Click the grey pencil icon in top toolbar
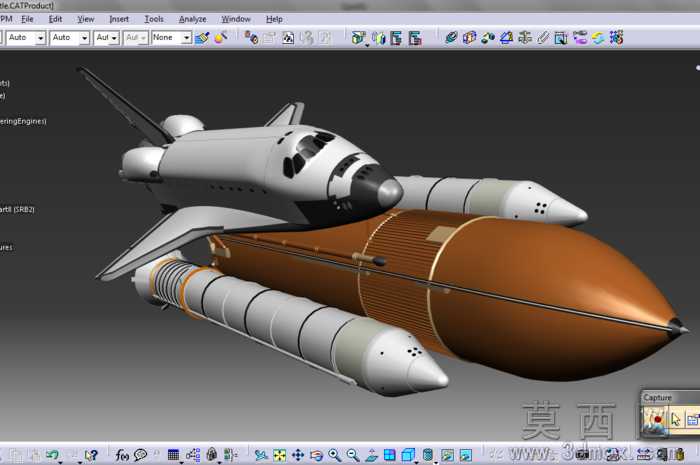Image resolution: width=700 pixels, height=465 pixels. pos(542,38)
